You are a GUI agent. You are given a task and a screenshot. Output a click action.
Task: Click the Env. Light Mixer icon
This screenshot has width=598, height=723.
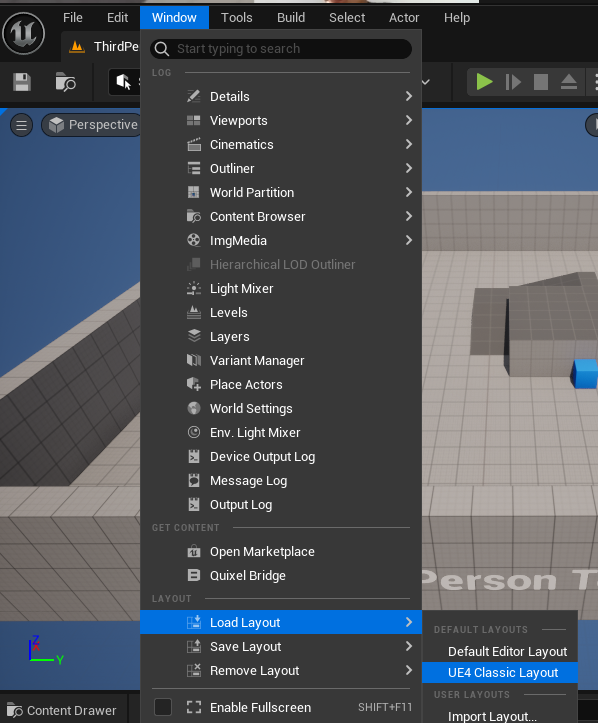(x=194, y=432)
